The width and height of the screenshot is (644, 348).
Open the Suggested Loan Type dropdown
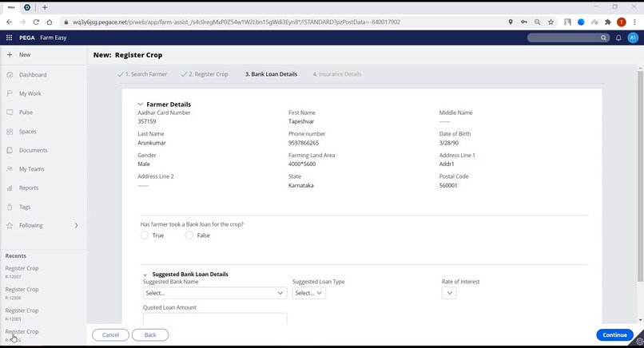coord(309,293)
